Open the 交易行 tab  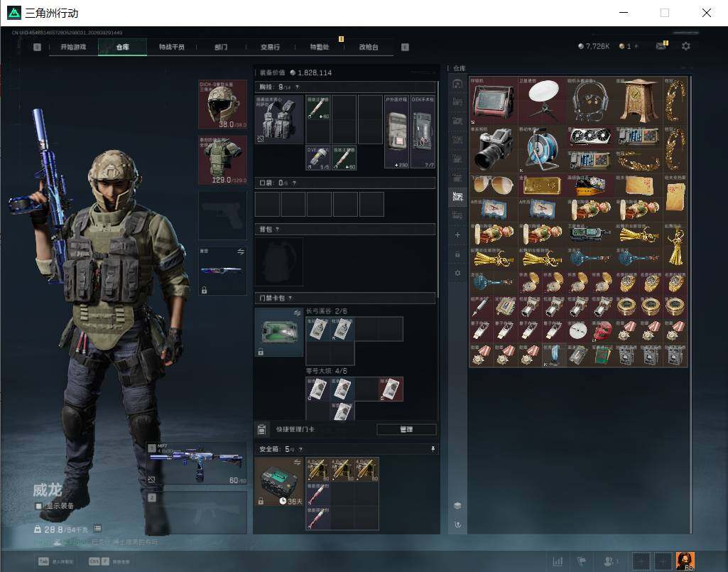point(270,47)
